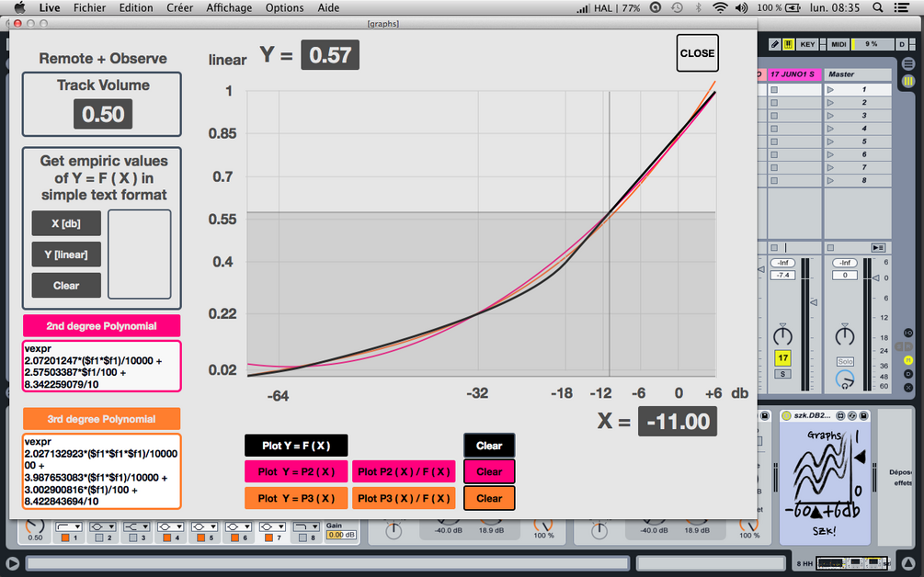924x577 pixels.
Task: Open the Aide menu
Action: click(328, 7)
